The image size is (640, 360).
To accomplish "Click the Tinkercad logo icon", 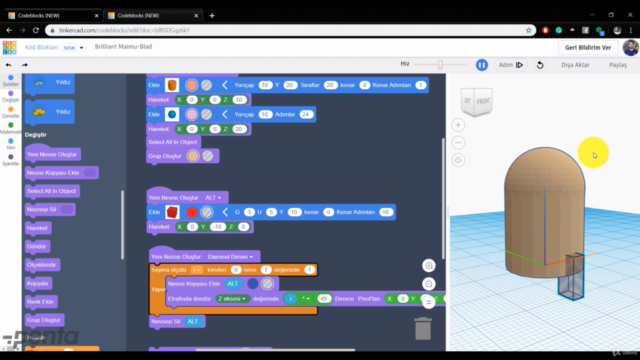I will (x=9, y=47).
